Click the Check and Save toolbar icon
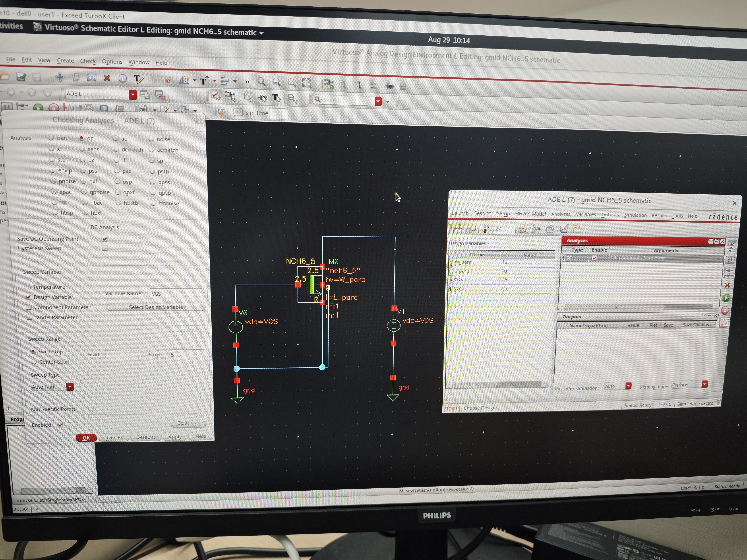Image resolution: width=747 pixels, height=560 pixels. [x=21, y=77]
